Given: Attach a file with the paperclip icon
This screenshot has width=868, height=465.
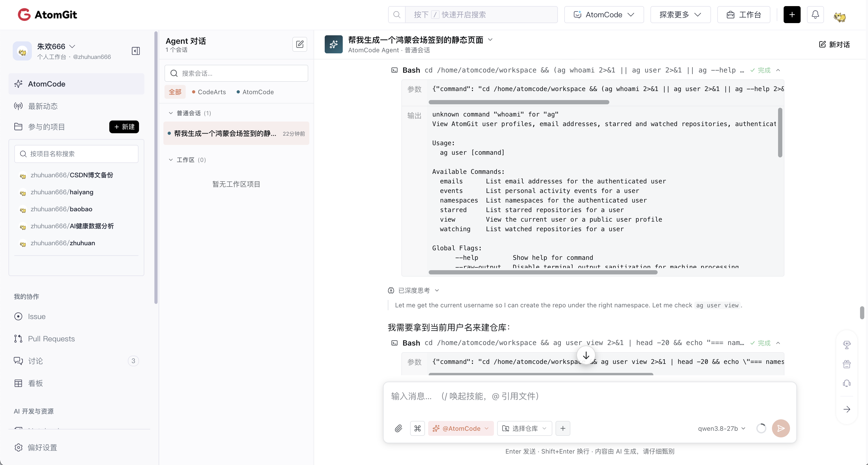Looking at the screenshot, I should pyautogui.click(x=398, y=428).
